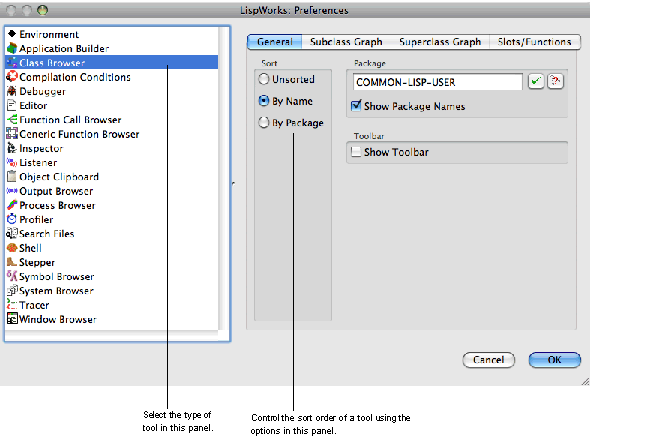This screenshot has width=649, height=445.
Task: Confirm package with green checkmark button
Action: click(x=536, y=81)
